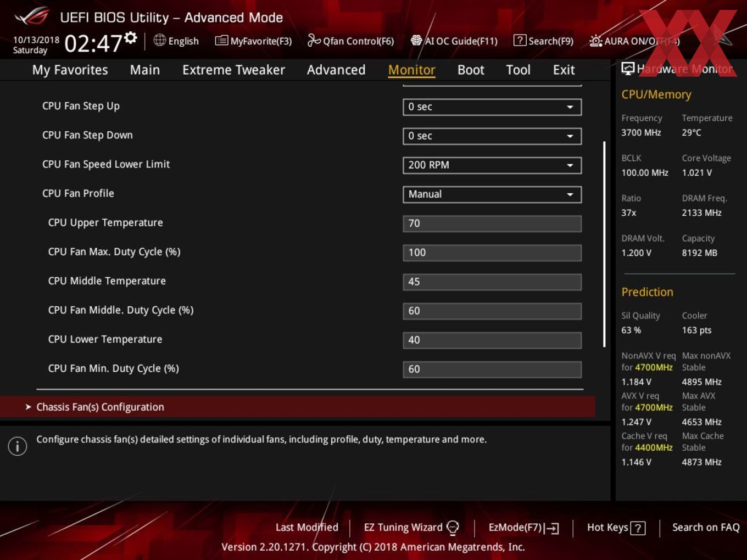Expand Chassis Fan(s) Configuration

(x=297, y=407)
